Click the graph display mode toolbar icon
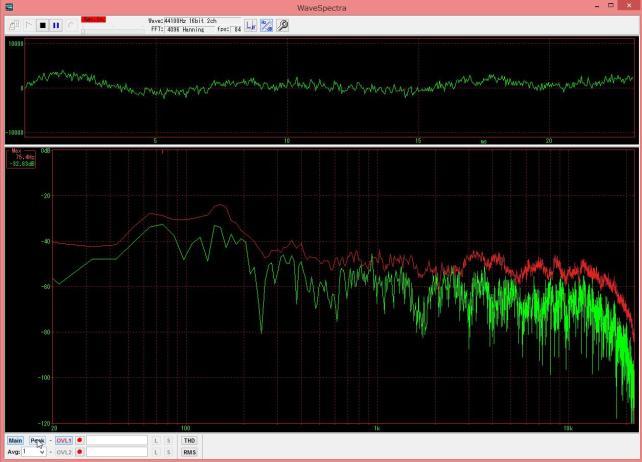642x462 pixels. 267,25
